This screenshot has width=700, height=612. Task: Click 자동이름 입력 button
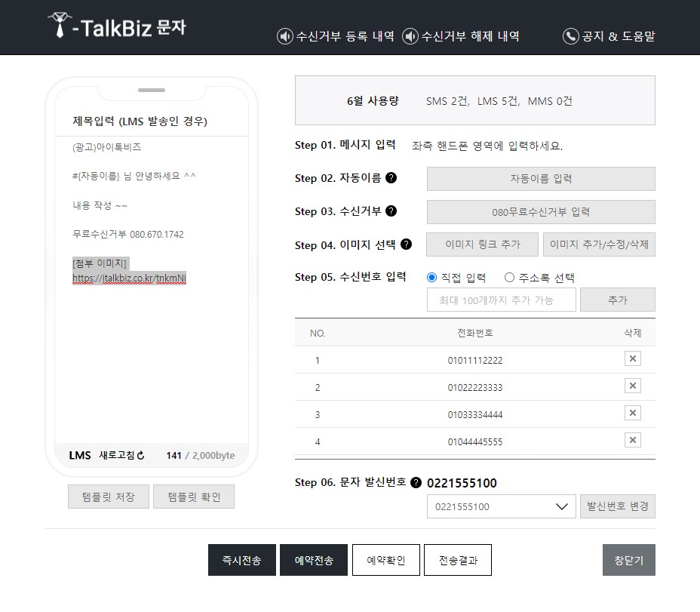(541, 179)
